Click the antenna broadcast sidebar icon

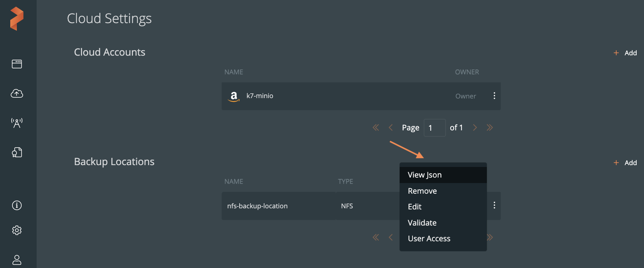[x=17, y=123]
